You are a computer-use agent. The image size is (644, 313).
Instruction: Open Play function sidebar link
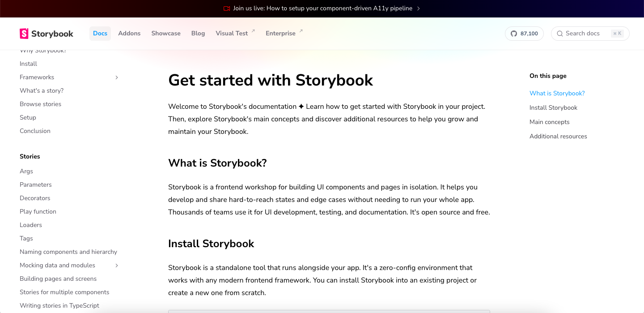(38, 212)
